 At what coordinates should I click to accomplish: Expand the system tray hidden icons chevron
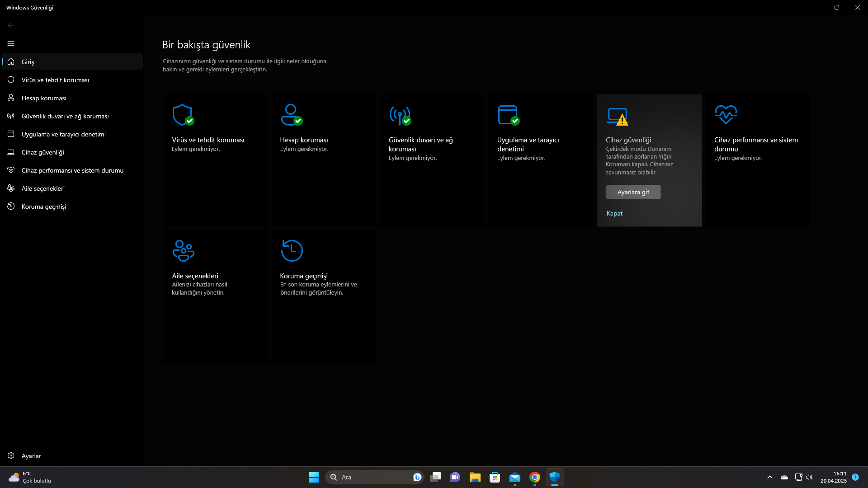coord(770,477)
